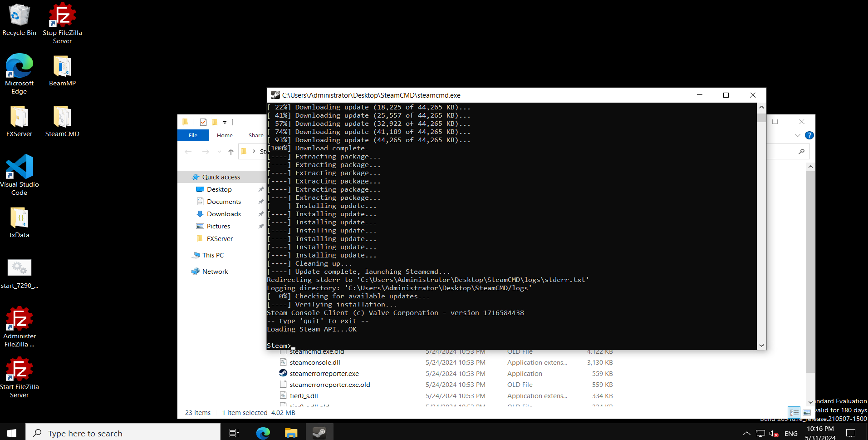The image size is (868, 440).
Task: Go up one folder level
Action: click(231, 152)
